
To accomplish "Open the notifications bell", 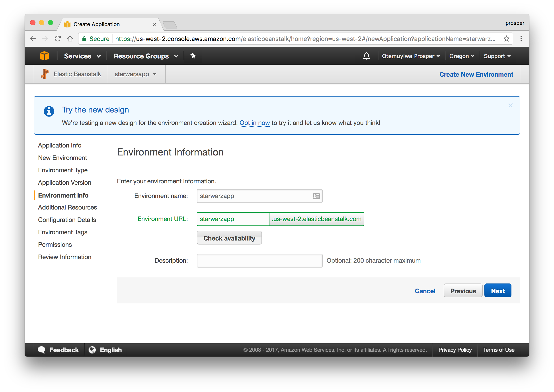I will [366, 56].
